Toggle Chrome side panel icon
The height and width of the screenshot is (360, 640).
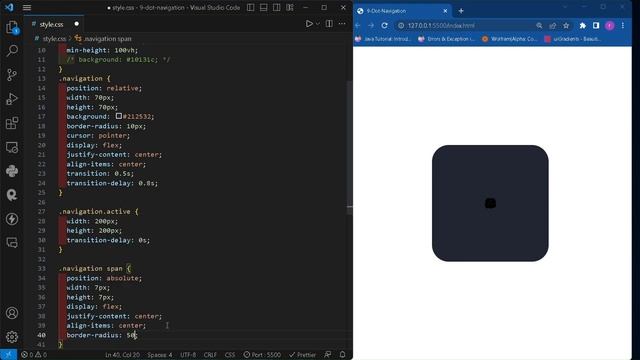pos(596,25)
